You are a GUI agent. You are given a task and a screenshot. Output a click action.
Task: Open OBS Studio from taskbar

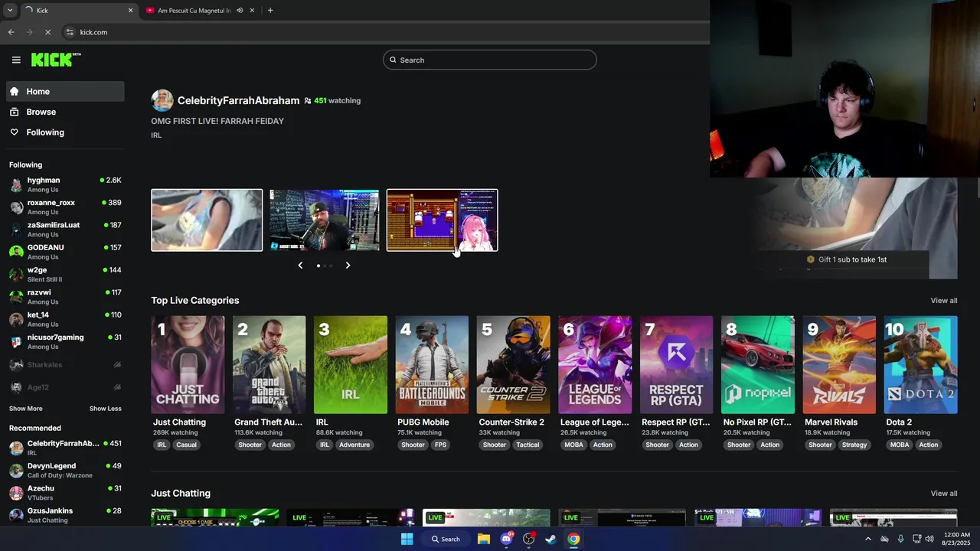click(x=528, y=539)
